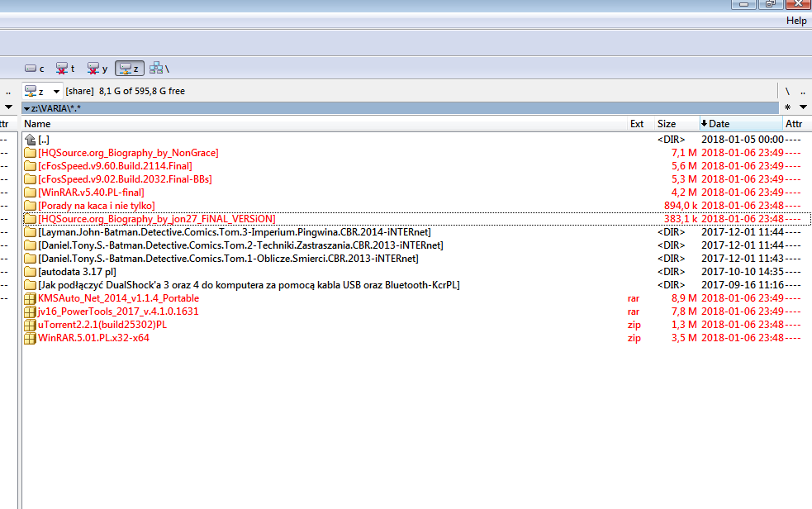812x509 pixels.
Task: Go to root directory backslash button
Action: [x=787, y=91]
